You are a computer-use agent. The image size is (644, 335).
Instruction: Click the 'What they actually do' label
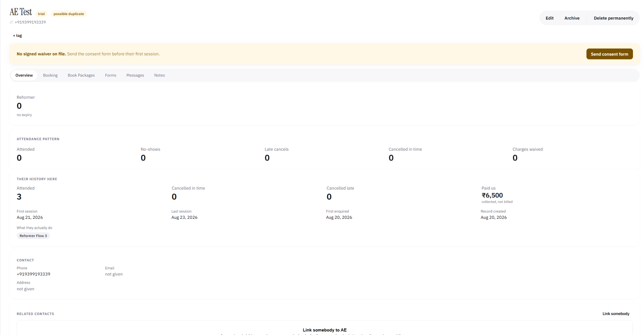[34, 228]
